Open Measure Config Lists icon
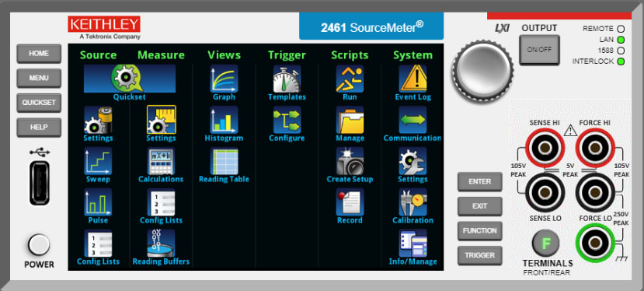644x291 pixels. click(161, 202)
